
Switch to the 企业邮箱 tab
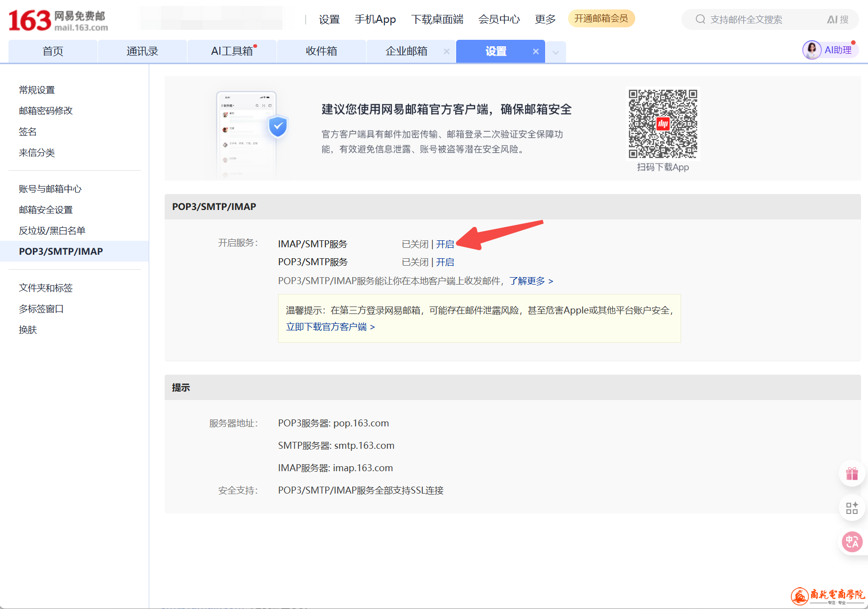[x=406, y=51]
